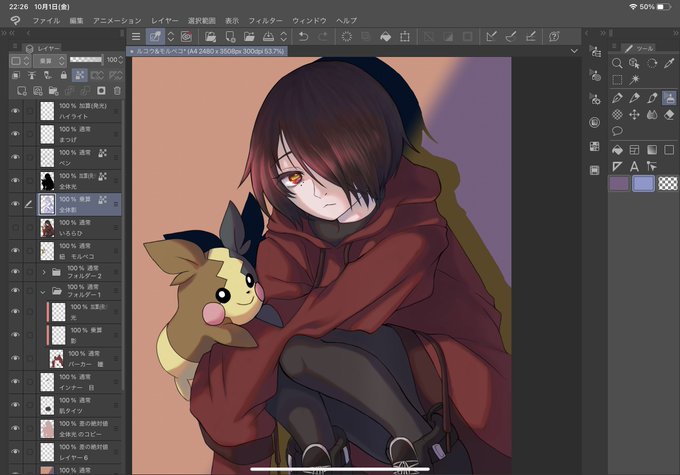Select the magnifier zoom tool
680x475 pixels.
[617, 63]
